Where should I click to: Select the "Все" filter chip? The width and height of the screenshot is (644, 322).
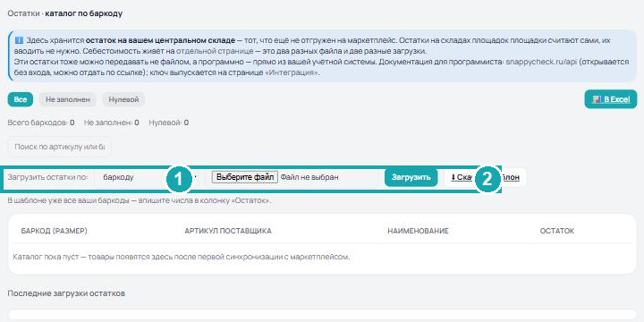click(x=20, y=99)
